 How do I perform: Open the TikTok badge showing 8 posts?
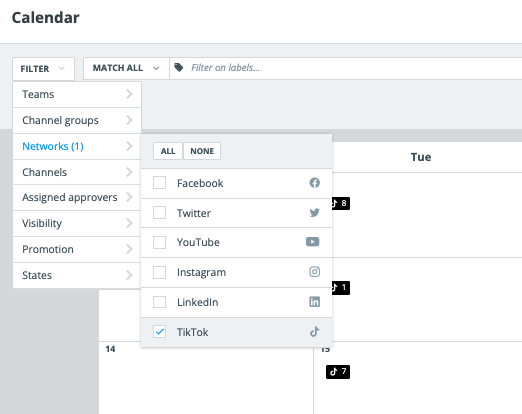[x=340, y=203]
